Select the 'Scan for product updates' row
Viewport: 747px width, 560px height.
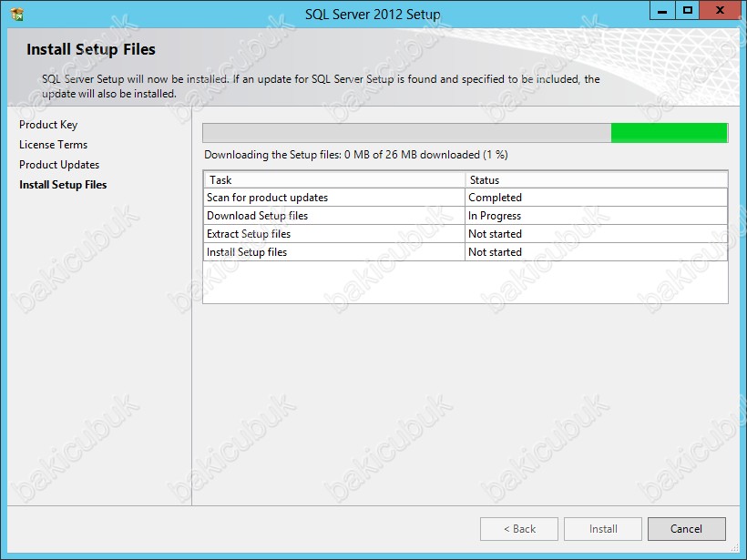[466, 198]
